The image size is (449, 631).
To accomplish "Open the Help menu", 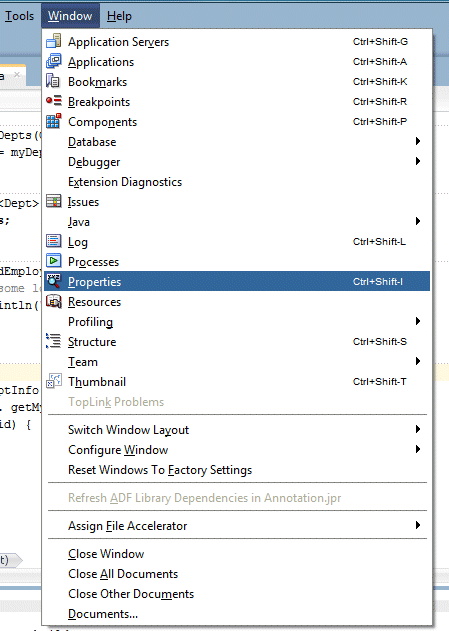I will point(119,16).
